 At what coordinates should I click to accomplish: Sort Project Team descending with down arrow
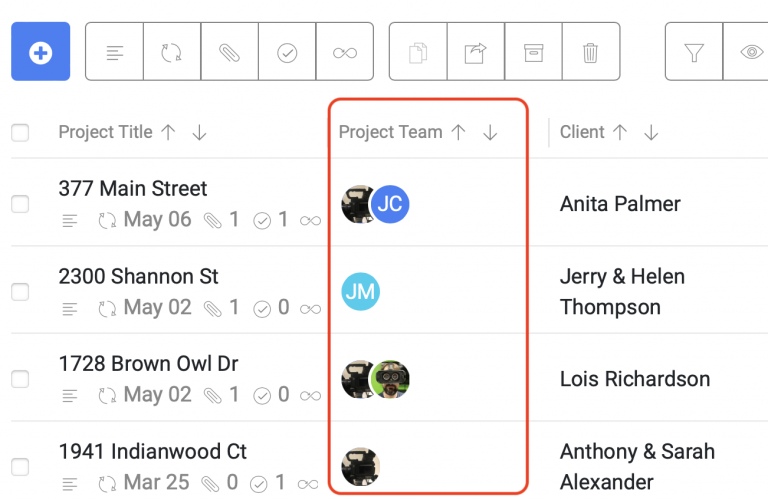[490, 133]
